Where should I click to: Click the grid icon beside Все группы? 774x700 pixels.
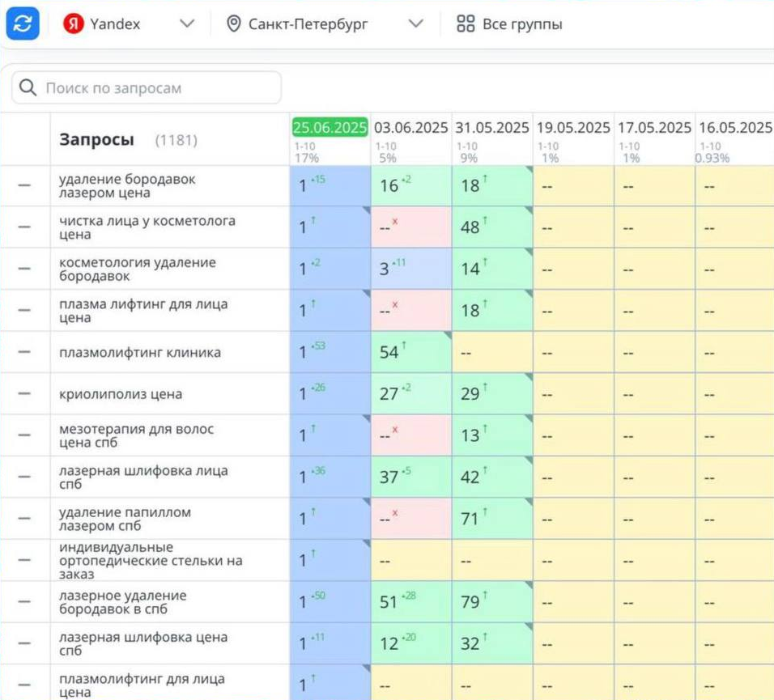click(x=466, y=23)
